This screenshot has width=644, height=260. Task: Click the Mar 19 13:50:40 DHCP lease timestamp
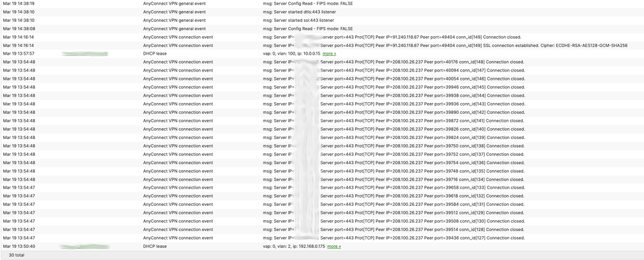coord(19,246)
